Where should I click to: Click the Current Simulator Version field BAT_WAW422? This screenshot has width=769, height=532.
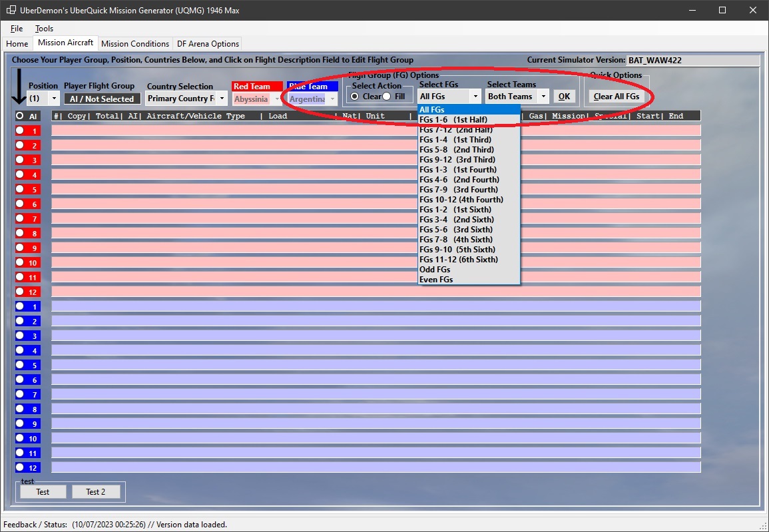pos(692,61)
